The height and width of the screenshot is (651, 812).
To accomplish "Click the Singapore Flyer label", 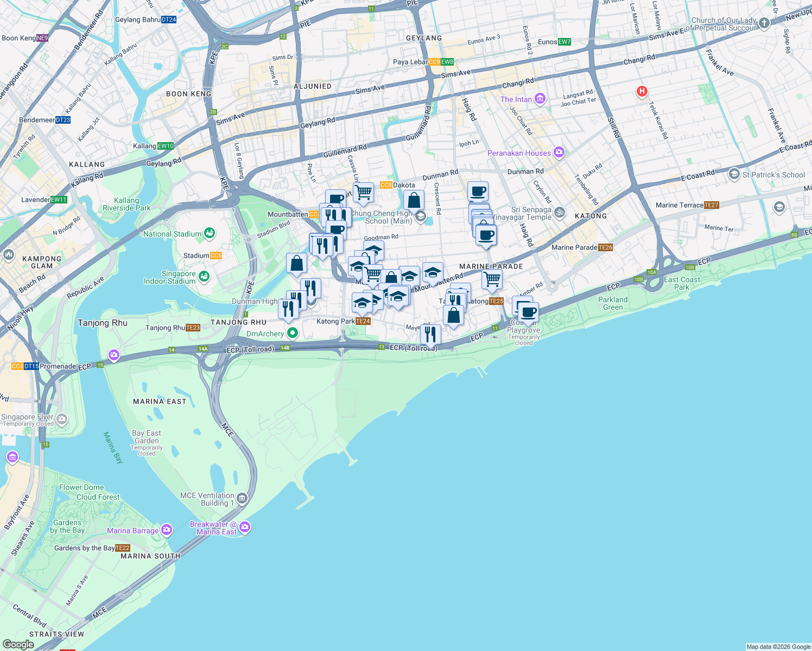I will point(28,417).
